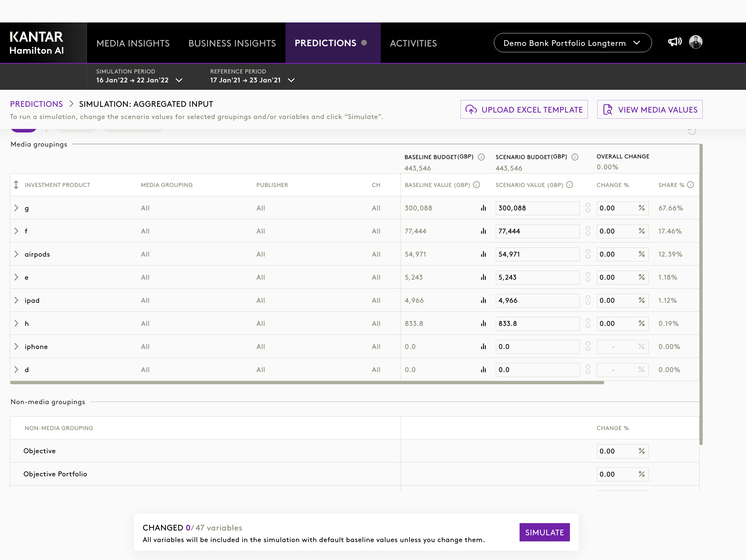Screen dimensions: 746x560
Task: Open the Activities tab
Action: [413, 43]
